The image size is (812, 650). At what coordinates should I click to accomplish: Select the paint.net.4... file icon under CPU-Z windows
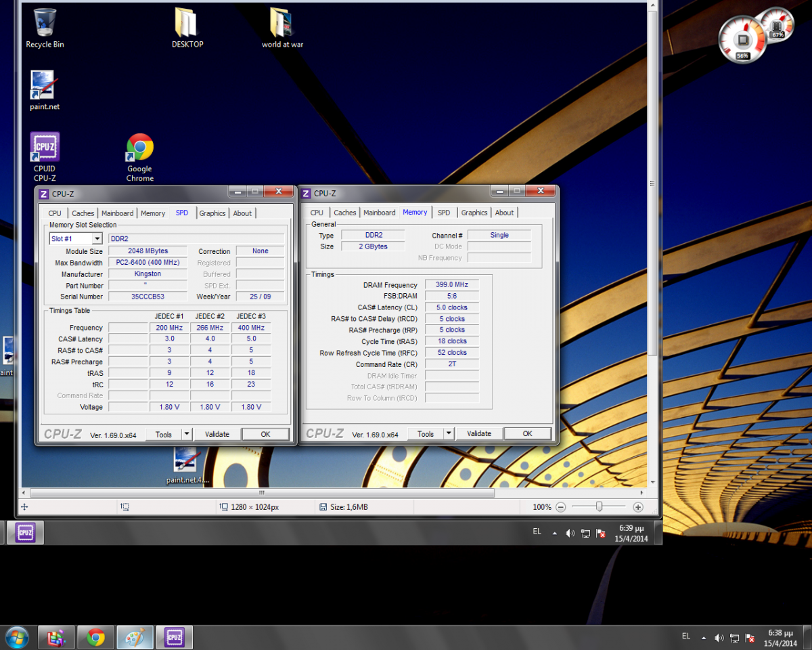187,466
